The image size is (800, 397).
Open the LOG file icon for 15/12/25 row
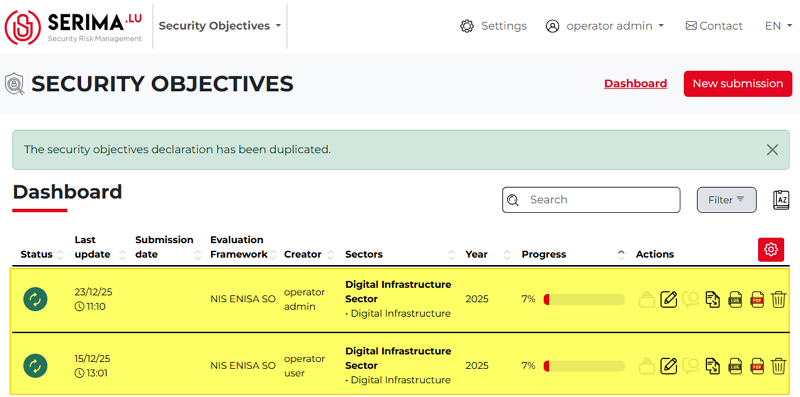pyautogui.click(x=735, y=366)
